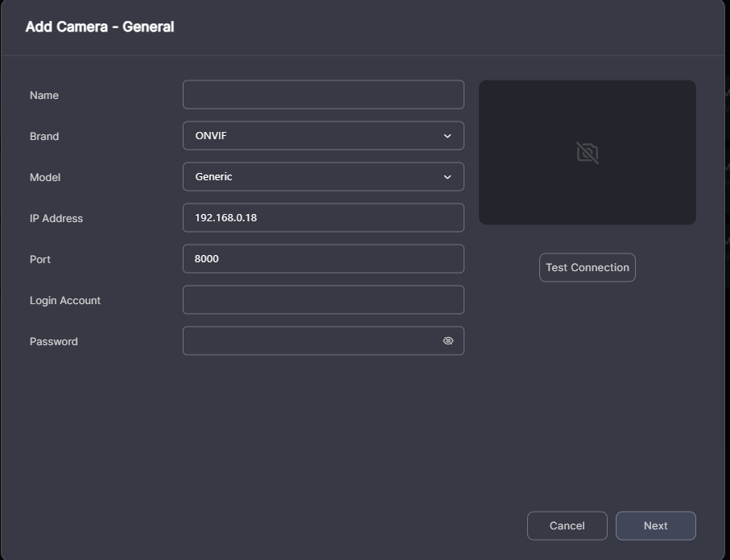The height and width of the screenshot is (560, 730).
Task: Click the Next button
Action: tap(655, 525)
